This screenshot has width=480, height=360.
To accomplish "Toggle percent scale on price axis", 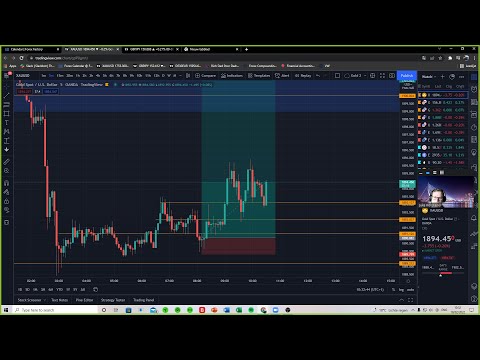I will (394, 290).
